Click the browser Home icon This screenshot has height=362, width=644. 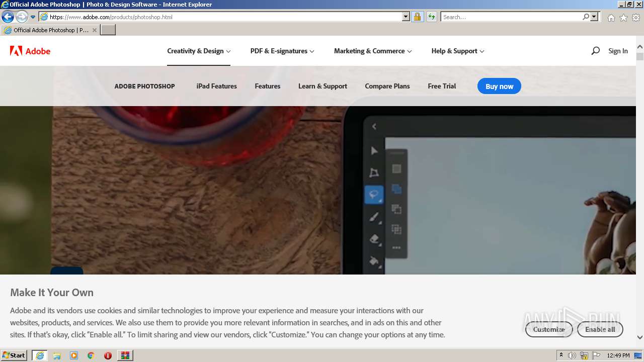point(611,18)
